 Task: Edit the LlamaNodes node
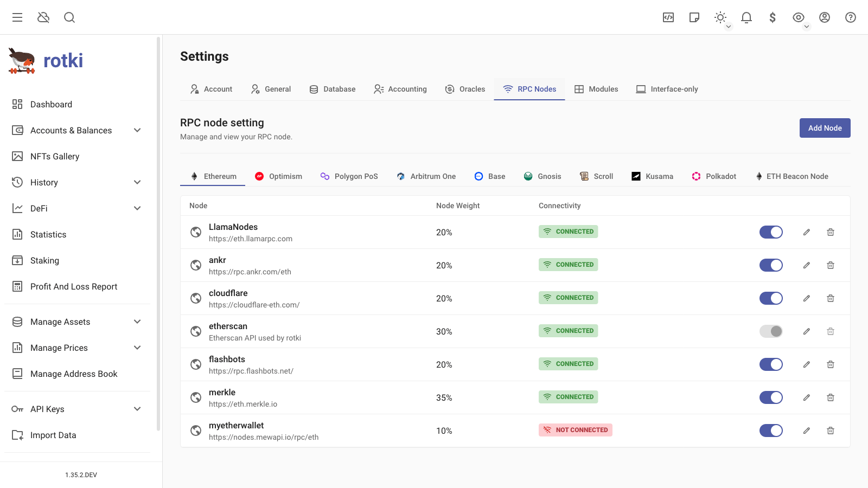pos(807,232)
